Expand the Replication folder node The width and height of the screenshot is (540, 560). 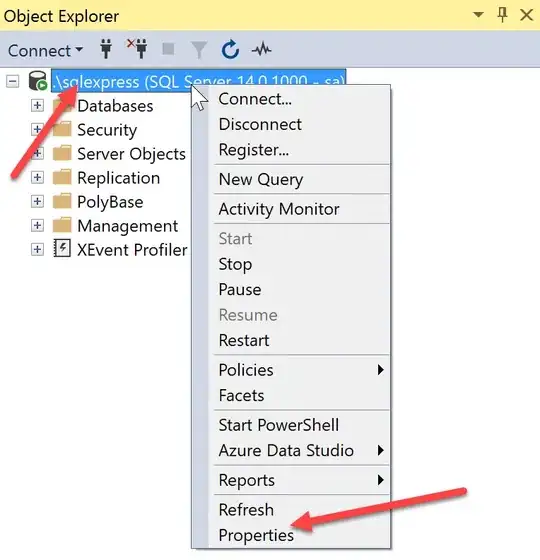37,178
